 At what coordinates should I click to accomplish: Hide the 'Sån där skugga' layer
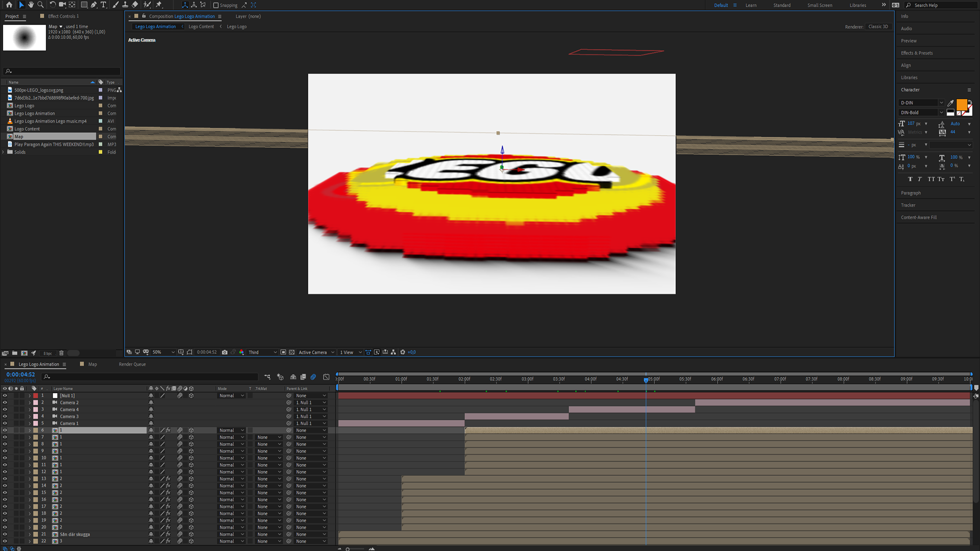click(x=5, y=534)
